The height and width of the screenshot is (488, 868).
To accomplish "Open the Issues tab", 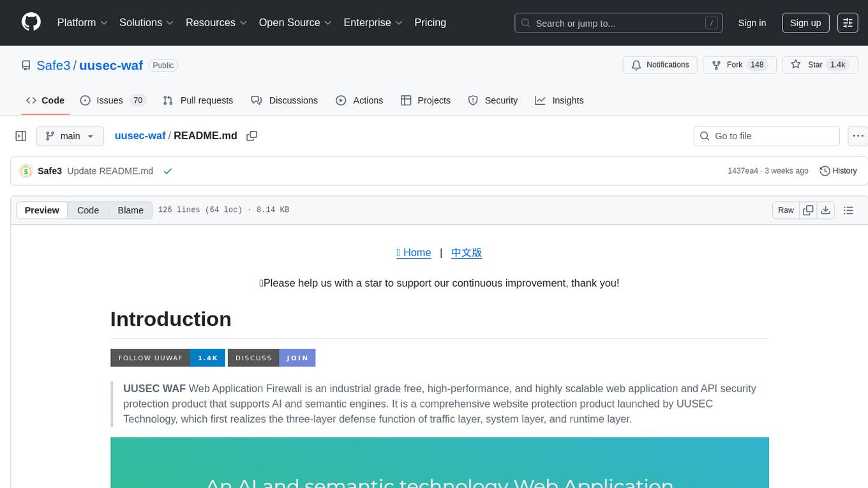I will coord(113,100).
